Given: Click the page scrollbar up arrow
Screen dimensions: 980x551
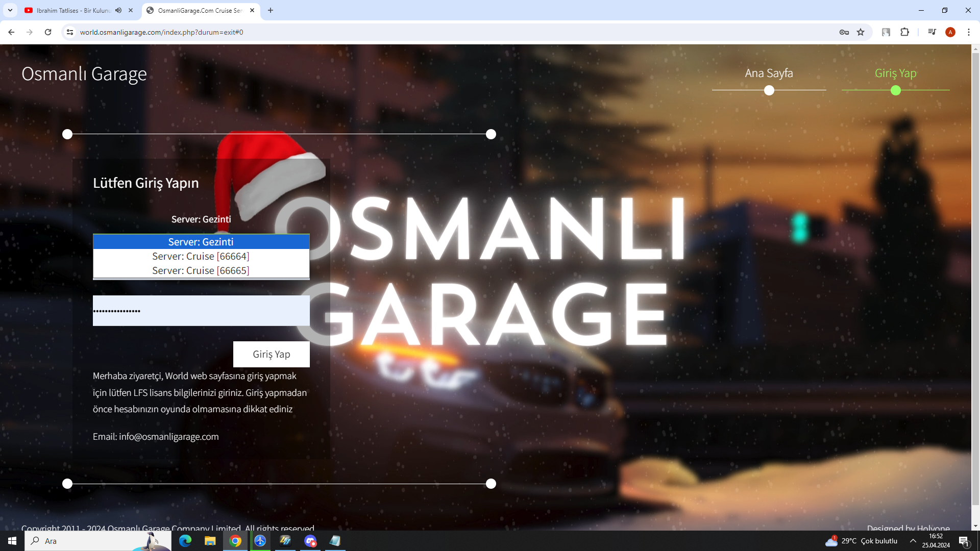Looking at the screenshot, I should [x=975, y=49].
